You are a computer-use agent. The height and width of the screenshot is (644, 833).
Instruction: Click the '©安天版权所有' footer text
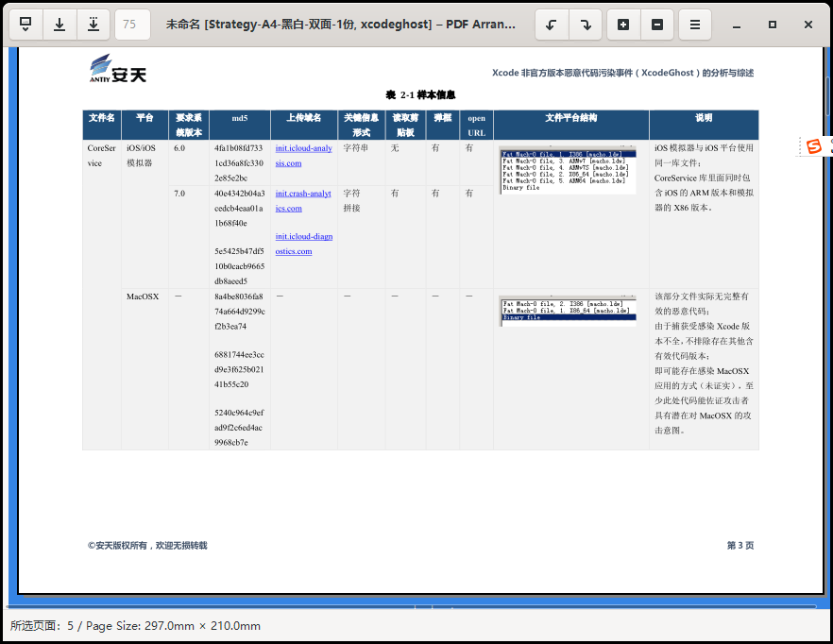(x=147, y=545)
